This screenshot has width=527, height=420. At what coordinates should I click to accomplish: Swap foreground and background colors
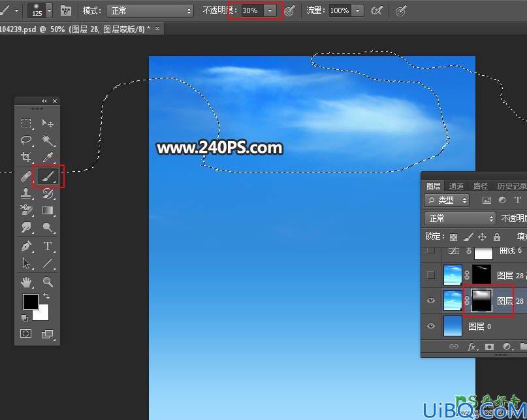46,296
